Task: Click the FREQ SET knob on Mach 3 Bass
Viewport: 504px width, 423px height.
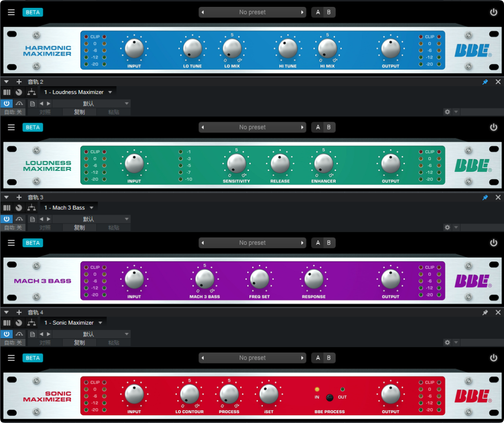Action: [x=259, y=279]
